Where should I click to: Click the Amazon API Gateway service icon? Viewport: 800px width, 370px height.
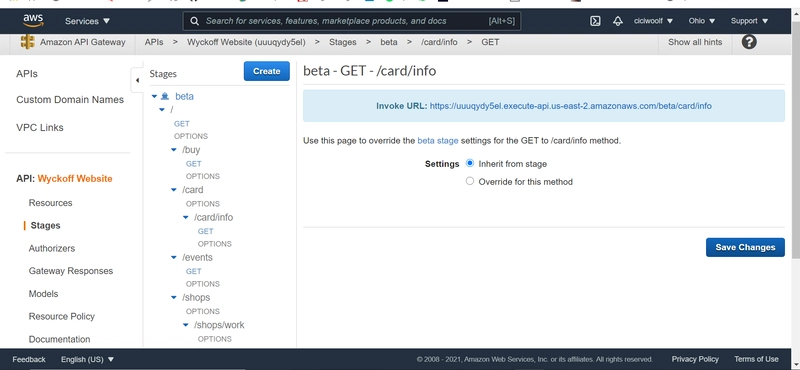tap(28, 42)
